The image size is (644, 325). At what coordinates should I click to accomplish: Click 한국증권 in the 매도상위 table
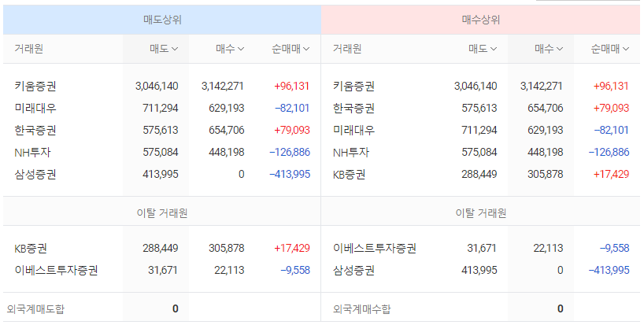click(x=35, y=131)
